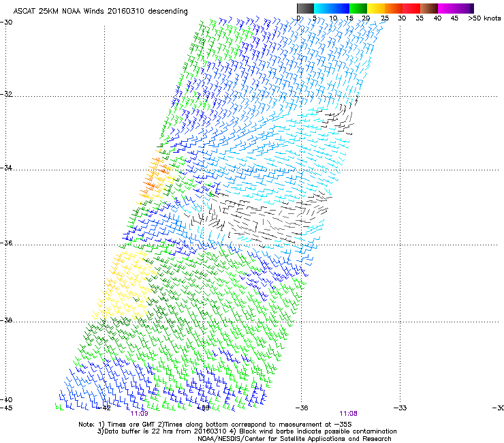The height and width of the screenshot is (443, 504).
Task: Select the orange 25-30 knots color band
Action: [x=394, y=8]
